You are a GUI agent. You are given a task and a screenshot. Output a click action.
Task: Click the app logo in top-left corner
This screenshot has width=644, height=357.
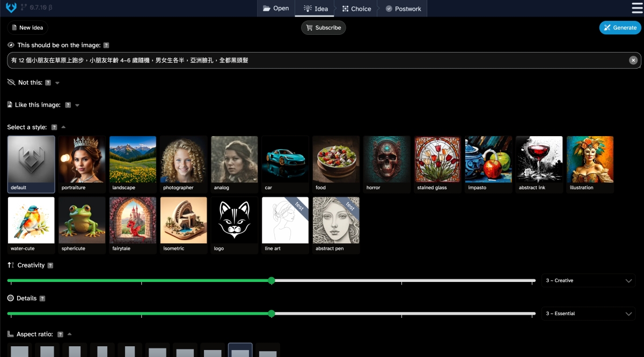pyautogui.click(x=11, y=8)
